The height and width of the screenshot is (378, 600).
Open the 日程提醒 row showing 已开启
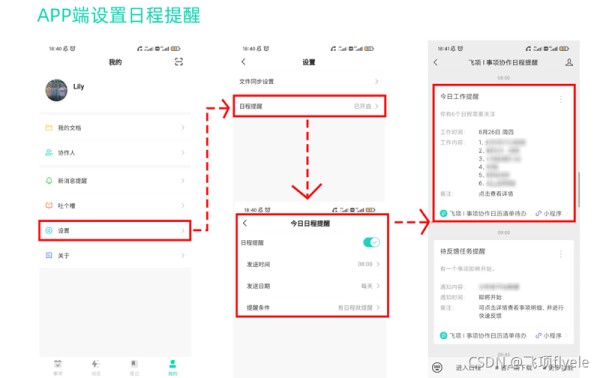tap(309, 106)
